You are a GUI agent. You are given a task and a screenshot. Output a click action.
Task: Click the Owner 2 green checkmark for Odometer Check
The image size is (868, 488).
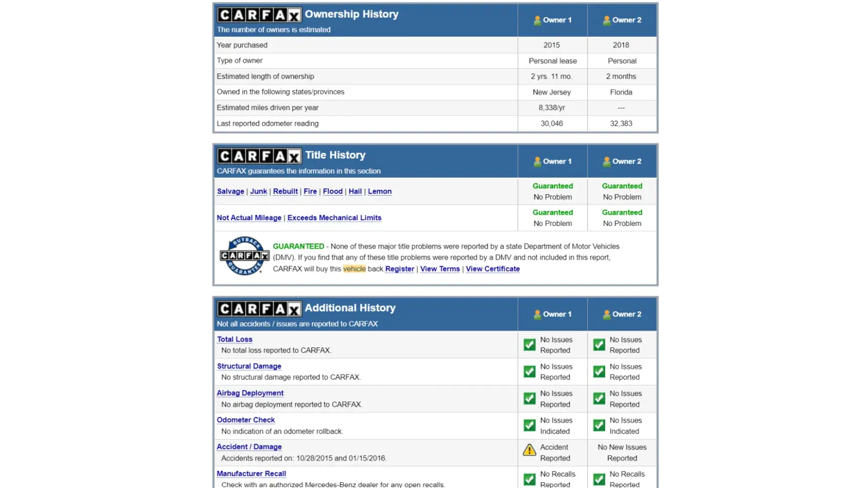599,425
